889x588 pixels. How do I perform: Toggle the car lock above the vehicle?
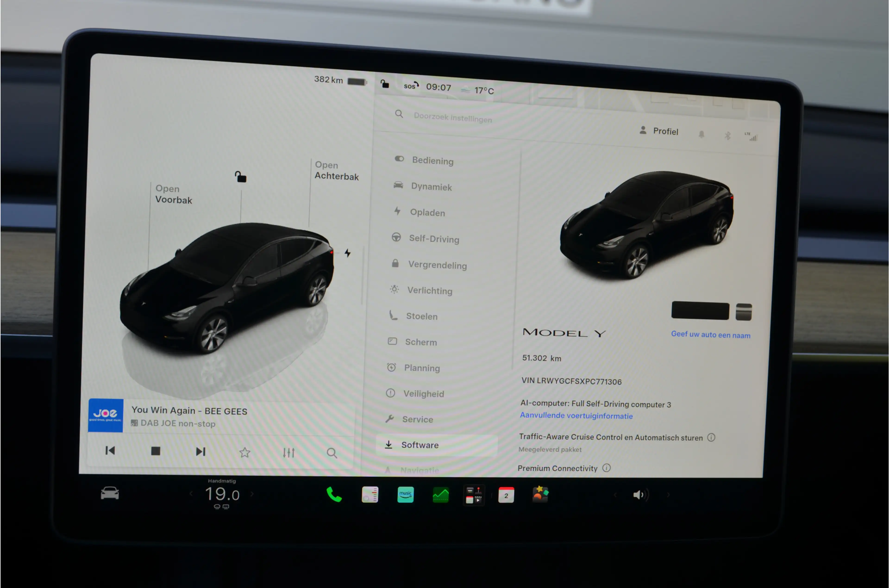(x=241, y=177)
